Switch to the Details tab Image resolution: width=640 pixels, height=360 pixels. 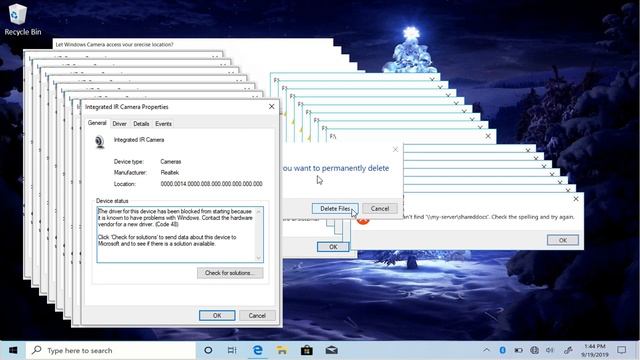pyautogui.click(x=141, y=124)
